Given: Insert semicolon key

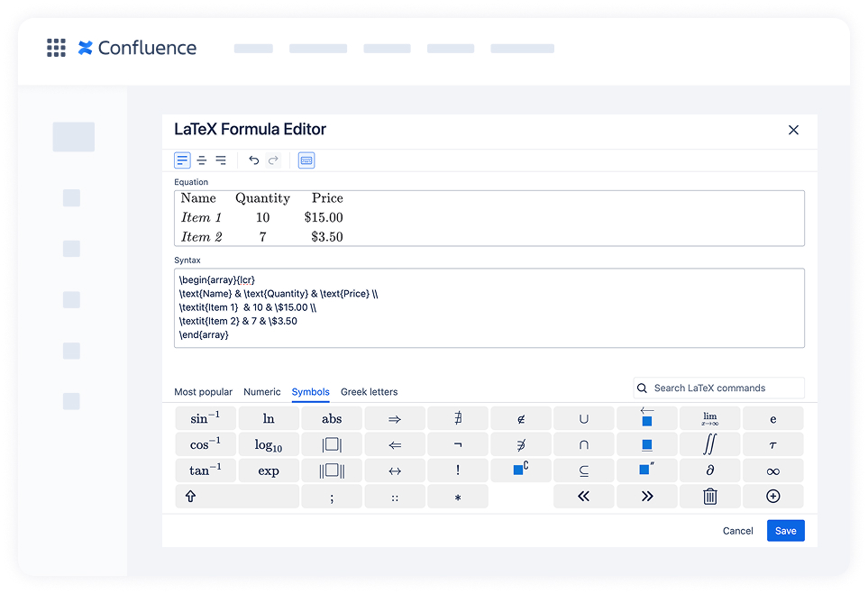Looking at the screenshot, I should 332,497.
